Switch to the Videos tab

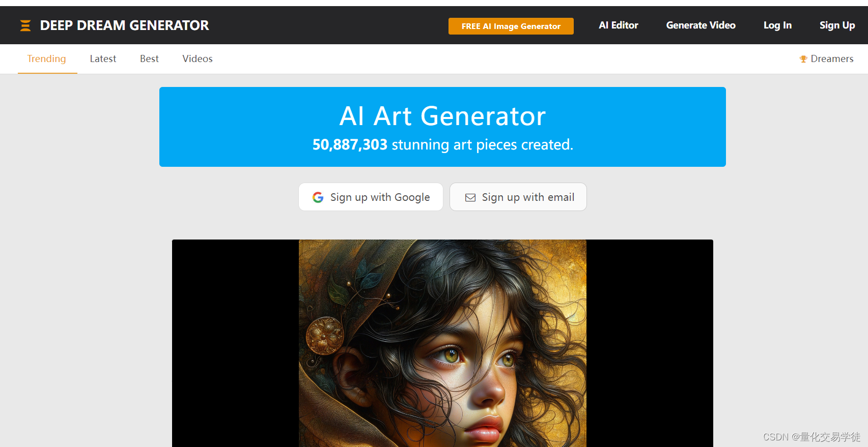click(198, 59)
